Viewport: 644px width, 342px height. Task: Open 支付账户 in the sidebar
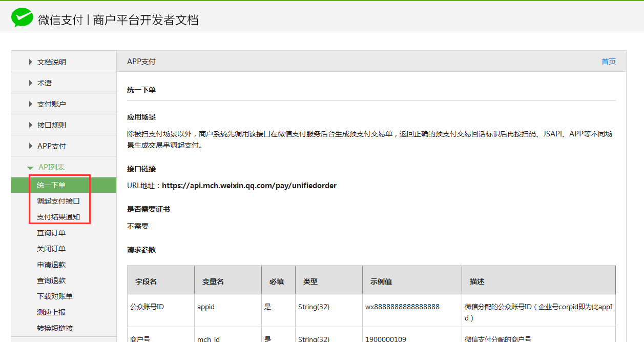tap(52, 104)
